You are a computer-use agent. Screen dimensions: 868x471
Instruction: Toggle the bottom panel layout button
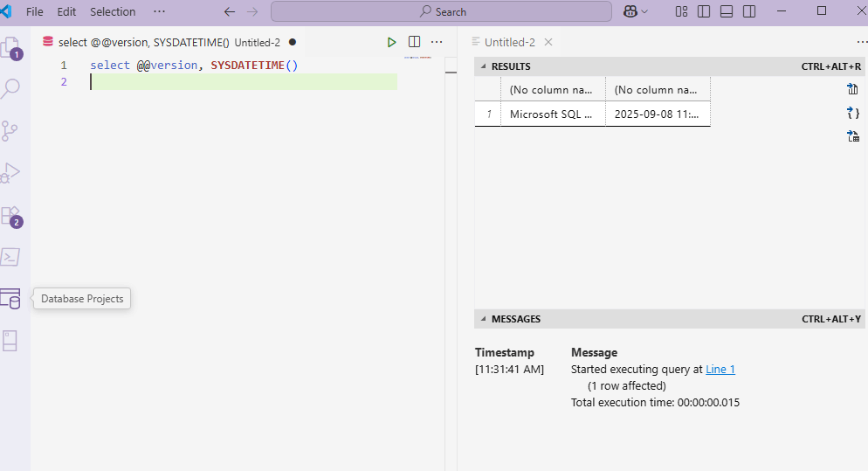tap(727, 11)
